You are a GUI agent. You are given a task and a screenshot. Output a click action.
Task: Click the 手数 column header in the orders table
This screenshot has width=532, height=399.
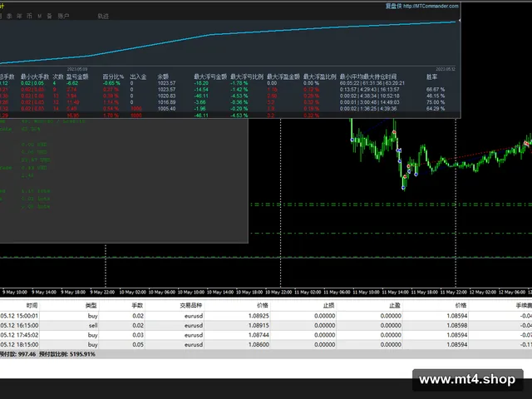137,305
